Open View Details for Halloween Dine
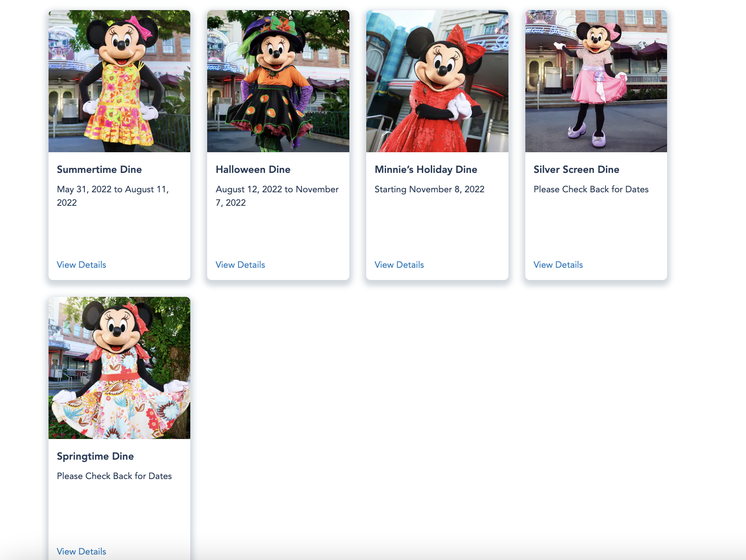Screen dimensions: 746x560 (240, 265)
